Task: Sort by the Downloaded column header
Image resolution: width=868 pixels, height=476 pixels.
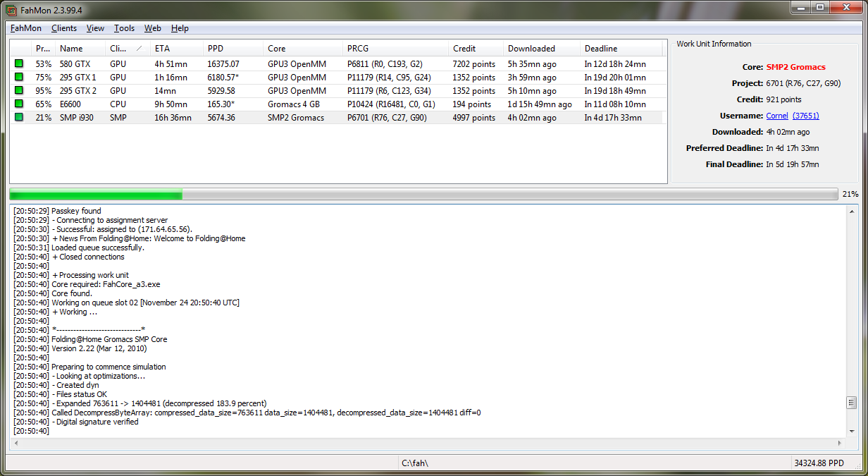Action: [x=541, y=49]
